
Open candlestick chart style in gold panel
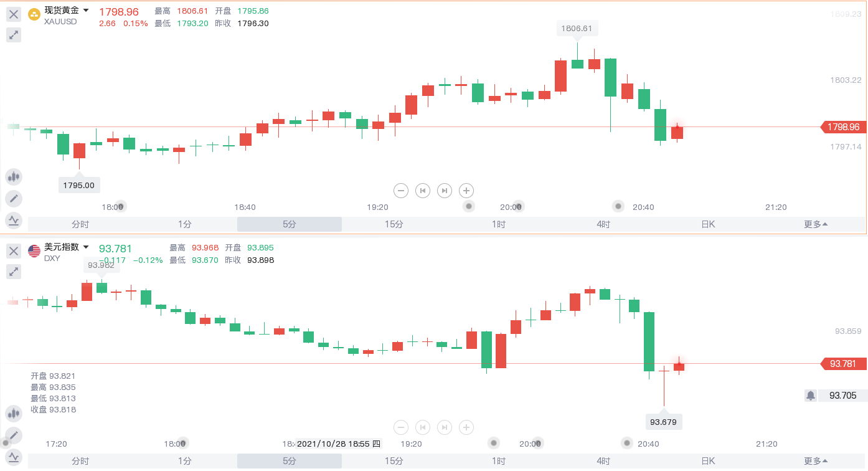[14, 177]
